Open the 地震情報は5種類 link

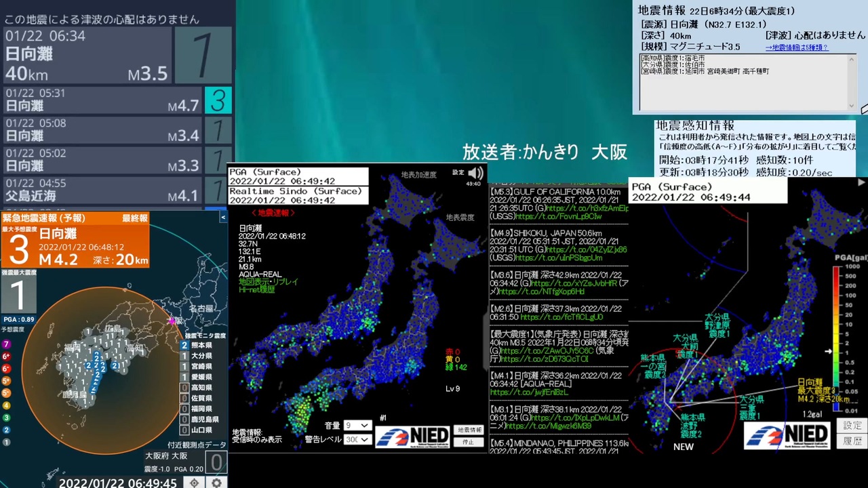(x=797, y=47)
